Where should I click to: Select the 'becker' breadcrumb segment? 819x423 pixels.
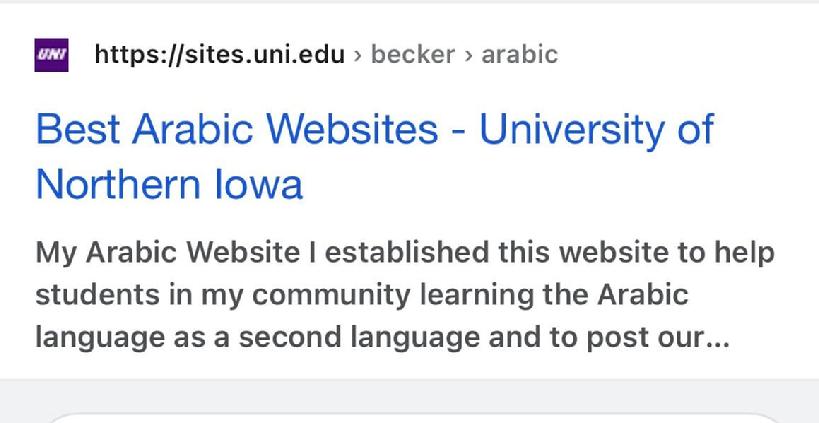click(x=413, y=54)
